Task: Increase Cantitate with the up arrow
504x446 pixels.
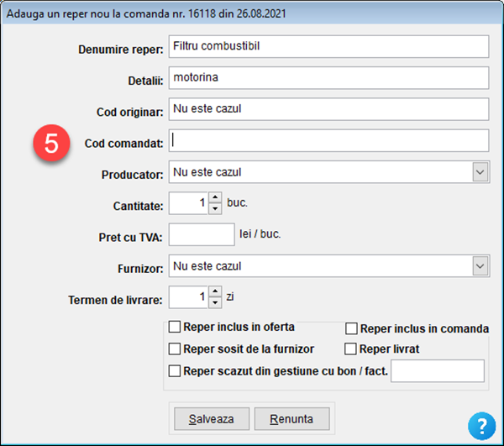Action: click(x=214, y=198)
